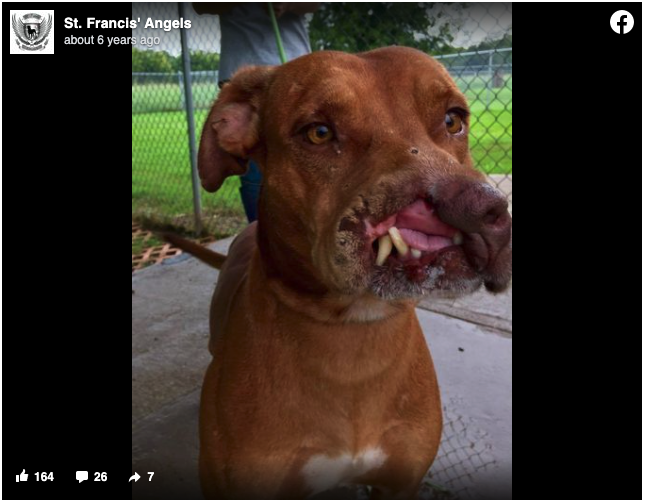Click the dog's amber eye near the ear
Screen dimensions: 646x504
click(319, 133)
